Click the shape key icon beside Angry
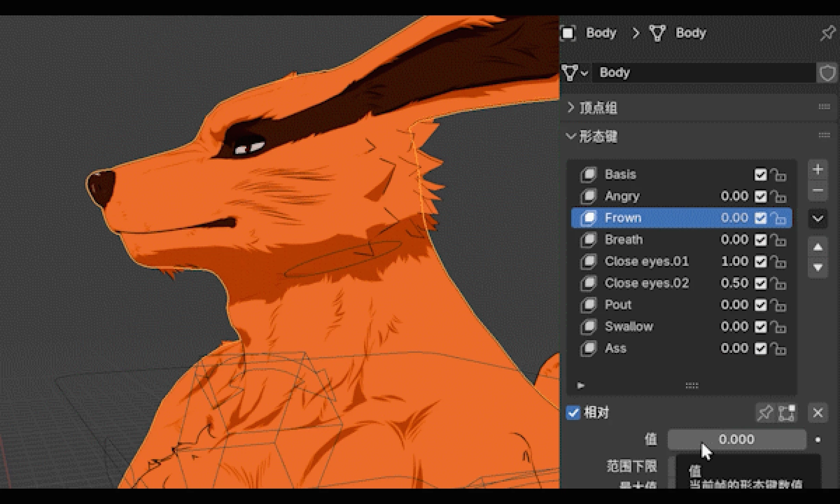The height and width of the screenshot is (504, 840). tap(588, 196)
